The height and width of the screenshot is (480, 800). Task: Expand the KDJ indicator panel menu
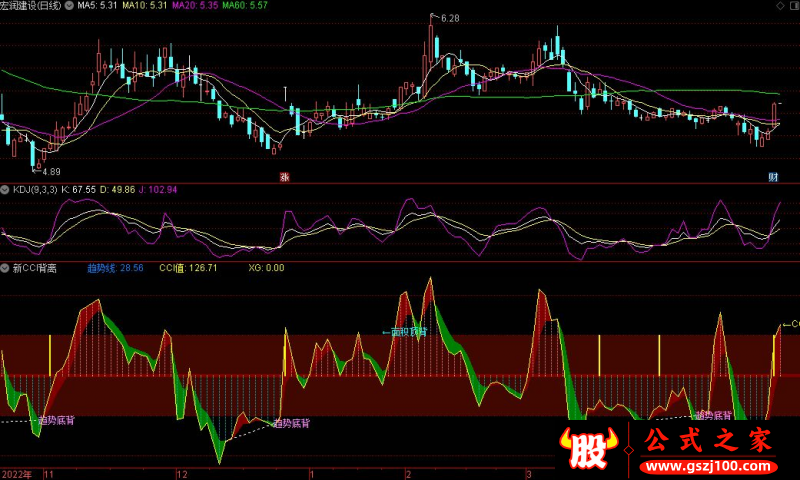tap(5, 189)
